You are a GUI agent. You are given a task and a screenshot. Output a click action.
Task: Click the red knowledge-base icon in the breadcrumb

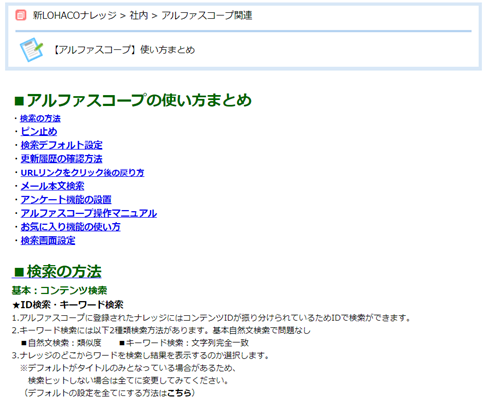pos(21,15)
